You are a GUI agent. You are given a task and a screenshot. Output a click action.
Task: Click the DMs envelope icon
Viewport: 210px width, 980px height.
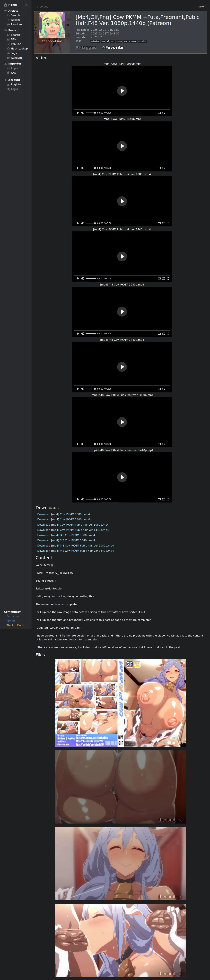coord(8,40)
